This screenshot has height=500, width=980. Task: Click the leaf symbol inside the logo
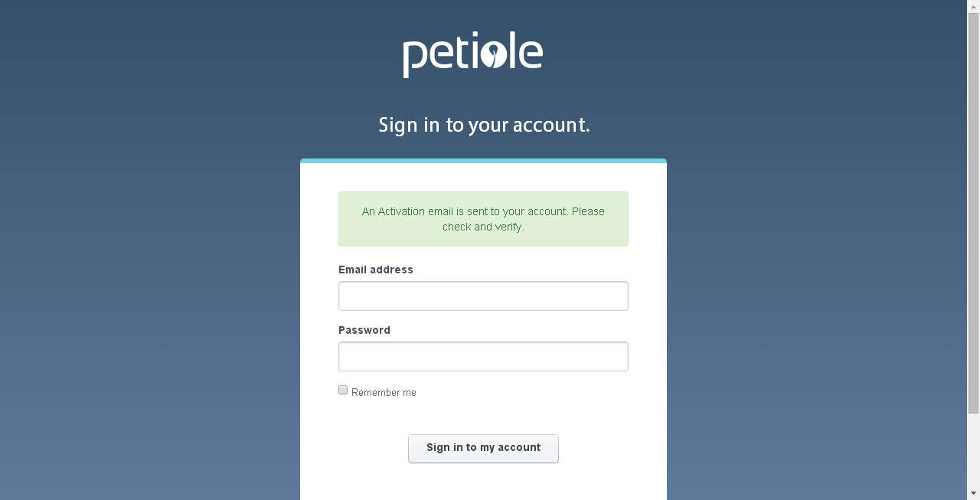[494, 55]
